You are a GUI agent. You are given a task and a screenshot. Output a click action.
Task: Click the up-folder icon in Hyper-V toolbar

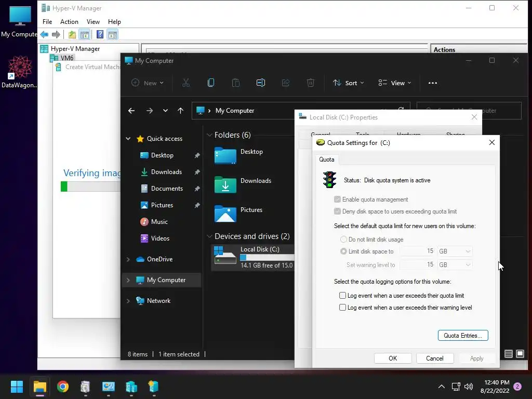click(x=72, y=35)
